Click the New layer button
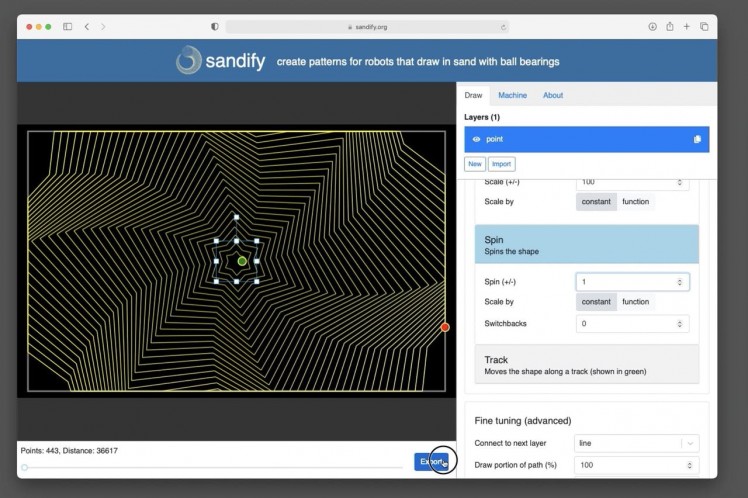The height and width of the screenshot is (498, 748). point(475,164)
